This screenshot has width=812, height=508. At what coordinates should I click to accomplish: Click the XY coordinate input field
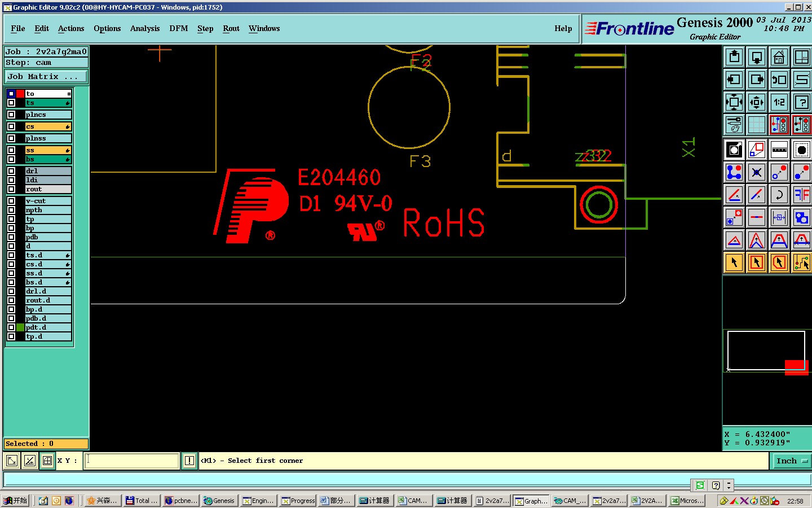pos(132,461)
